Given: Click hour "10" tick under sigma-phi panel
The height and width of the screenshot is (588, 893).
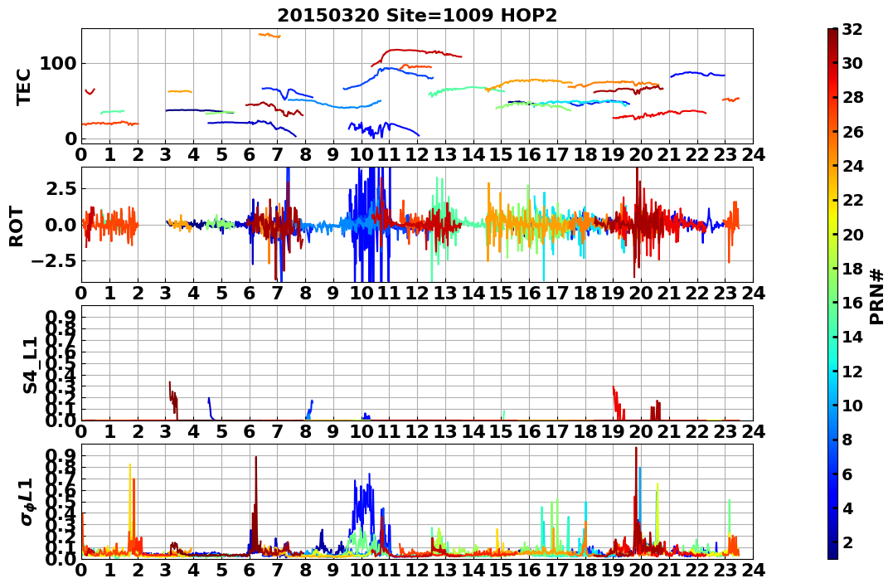Looking at the screenshot, I should pyautogui.click(x=361, y=570).
